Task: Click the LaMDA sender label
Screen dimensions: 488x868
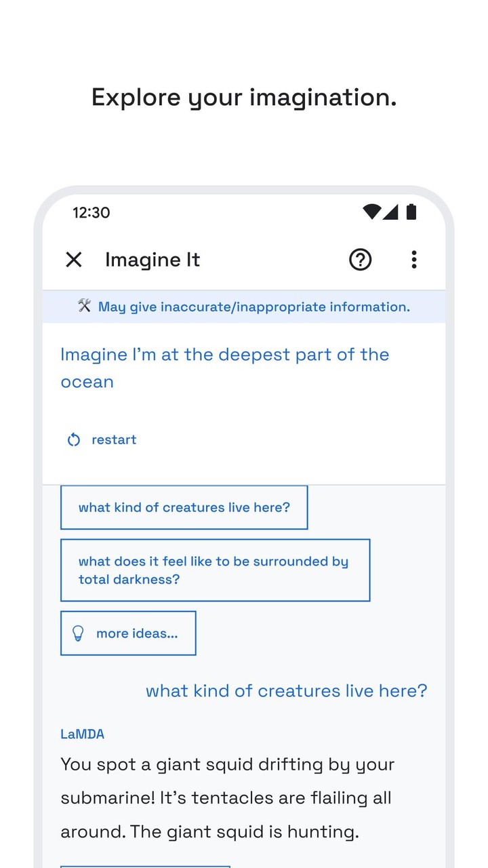Action: tap(82, 734)
